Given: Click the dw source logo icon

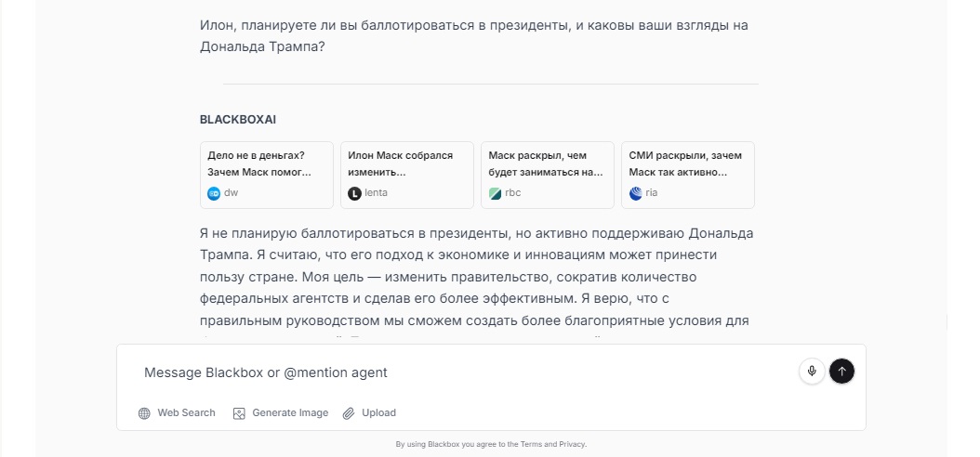Looking at the screenshot, I should coord(214,193).
